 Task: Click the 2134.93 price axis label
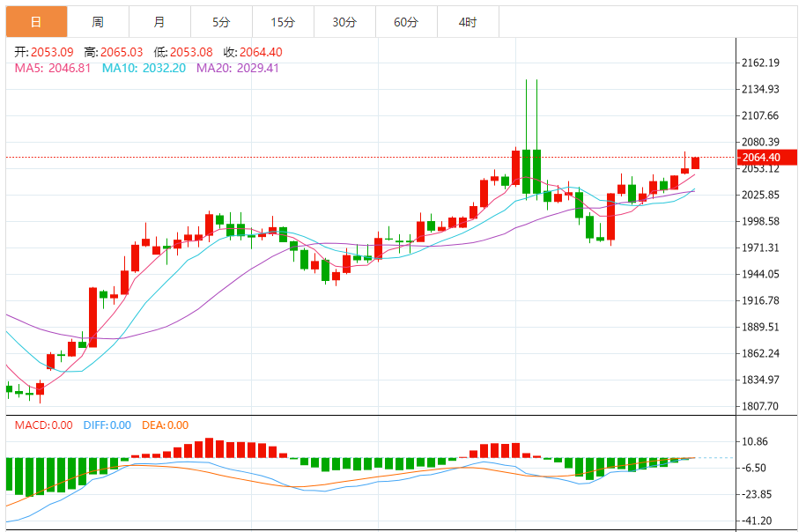point(760,90)
